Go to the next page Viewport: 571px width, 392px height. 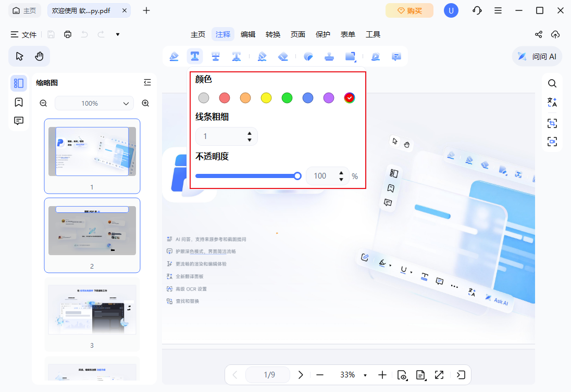click(x=301, y=375)
